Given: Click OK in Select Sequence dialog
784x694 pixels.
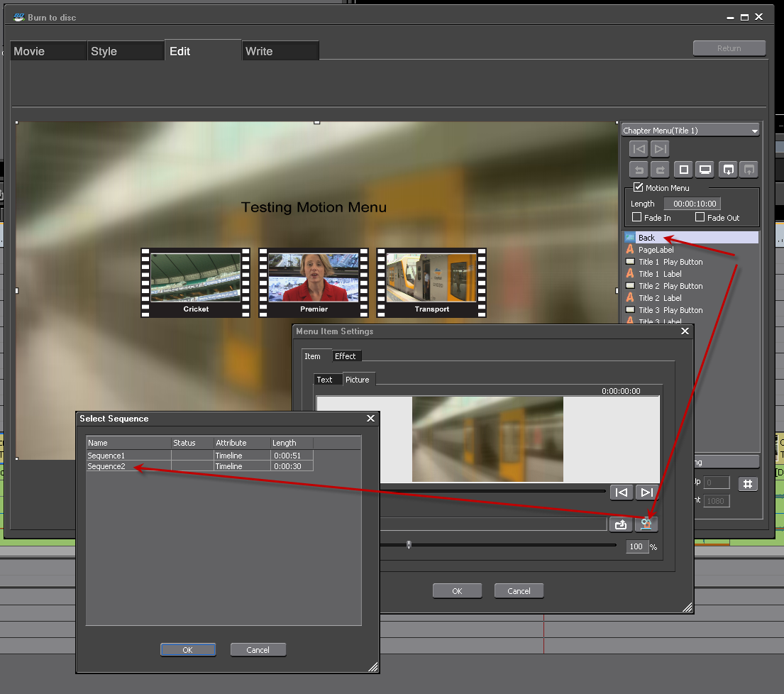Looking at the screenshot, I should point(188,649).
